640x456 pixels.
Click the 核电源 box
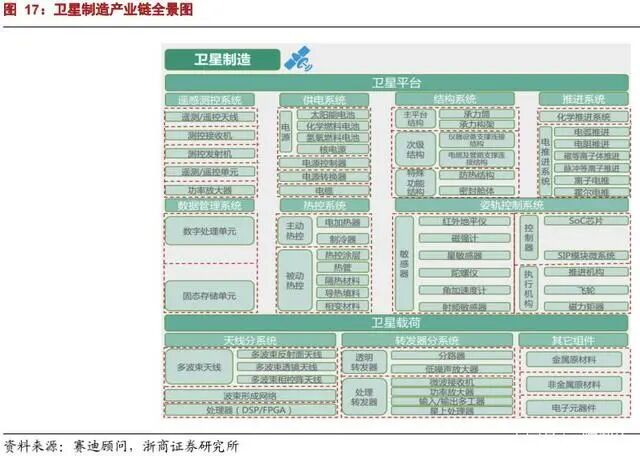click(x=333, y=149)
